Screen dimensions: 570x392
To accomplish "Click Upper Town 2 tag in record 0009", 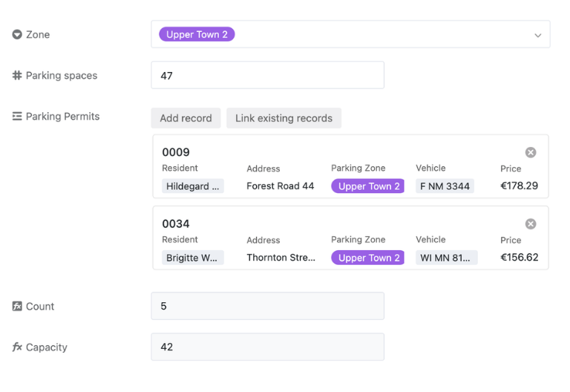I will 367,186.
